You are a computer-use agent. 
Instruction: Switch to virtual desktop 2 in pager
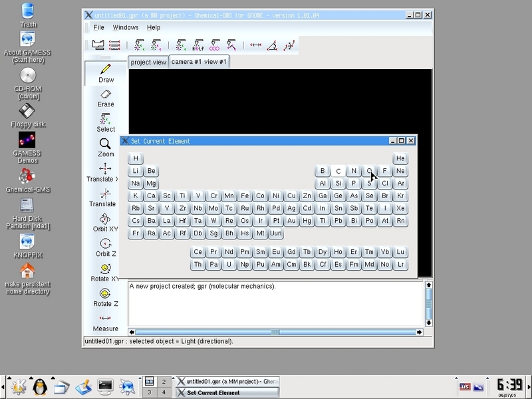(x=163, y=382)
